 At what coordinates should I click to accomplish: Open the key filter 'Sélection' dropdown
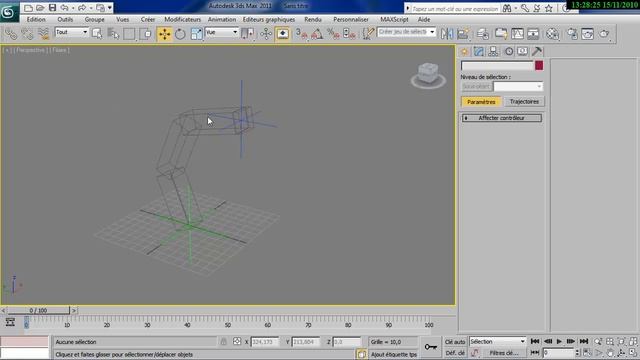(x=498, y=341)
